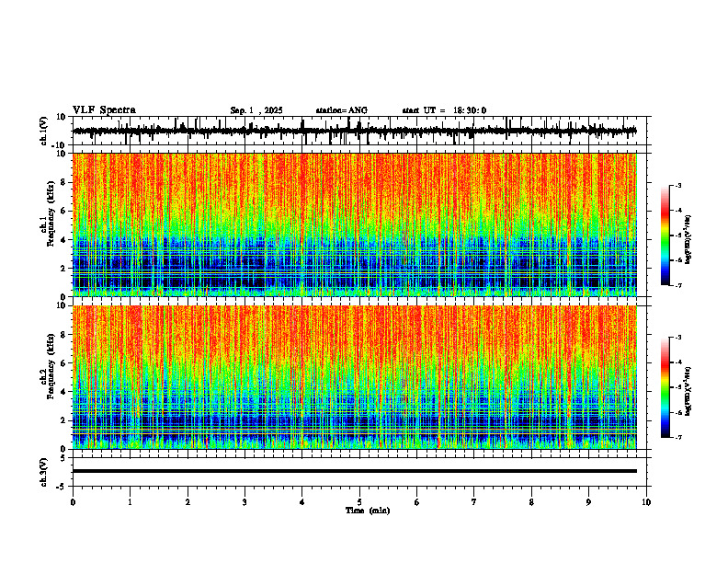728x563 pixels.
Task: Click the time axis tick label '5'
Action: click(x=359, y=502)
